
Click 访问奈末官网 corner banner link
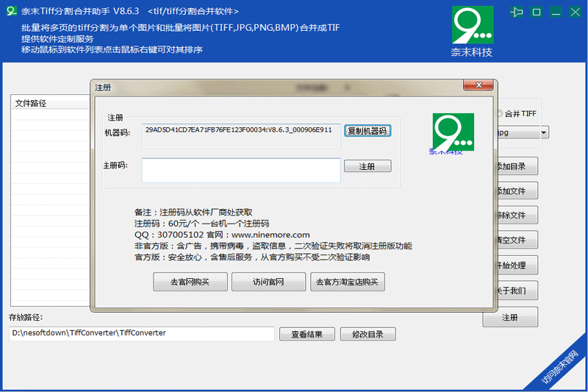coord(559,367)
